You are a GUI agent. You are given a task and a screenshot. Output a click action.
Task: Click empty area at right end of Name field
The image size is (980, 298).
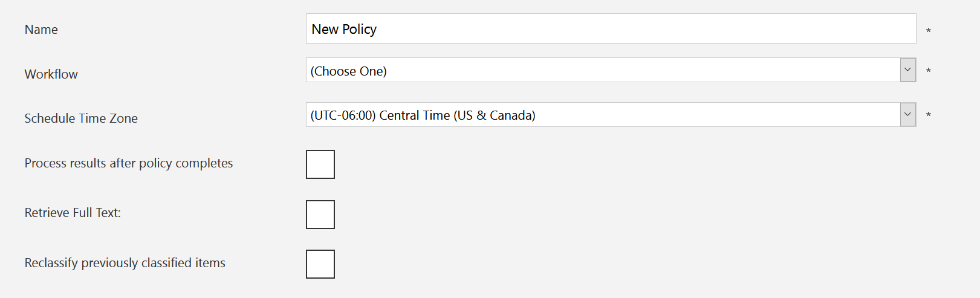point(877,29)
